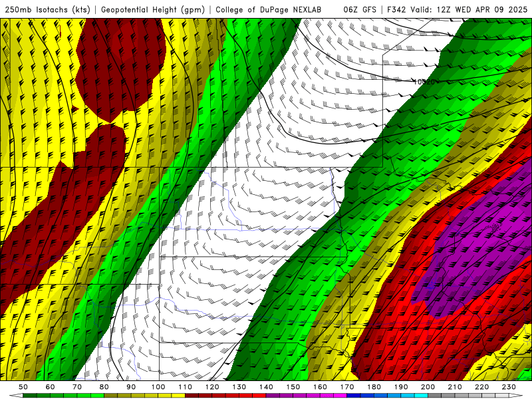Screen dimensions: 532x399
Task: Click the '140' value on the color scale
Action: [x=266, y=387]
